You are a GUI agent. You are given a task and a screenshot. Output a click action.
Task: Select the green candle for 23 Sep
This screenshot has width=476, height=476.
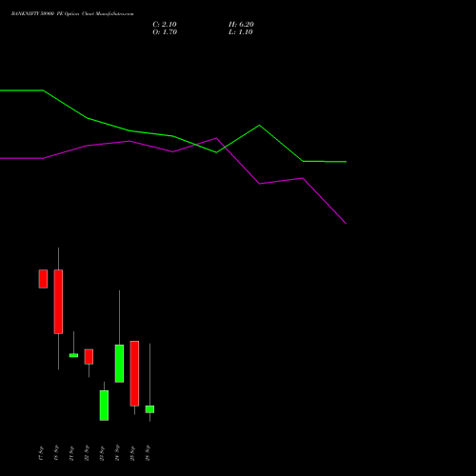104,406
